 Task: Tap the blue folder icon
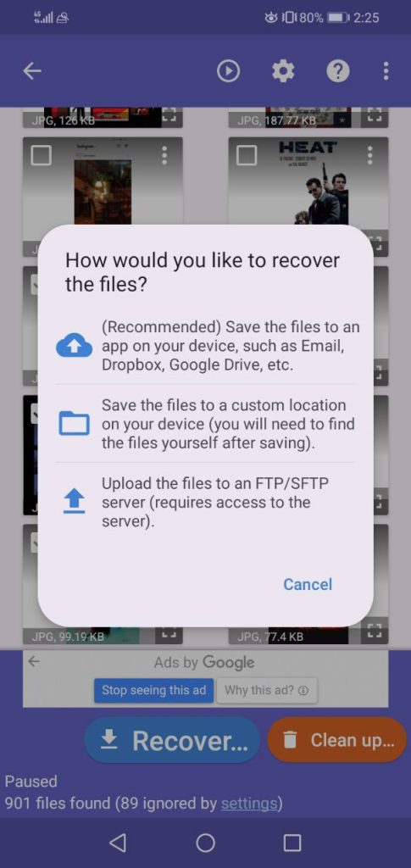coord(74,424)
